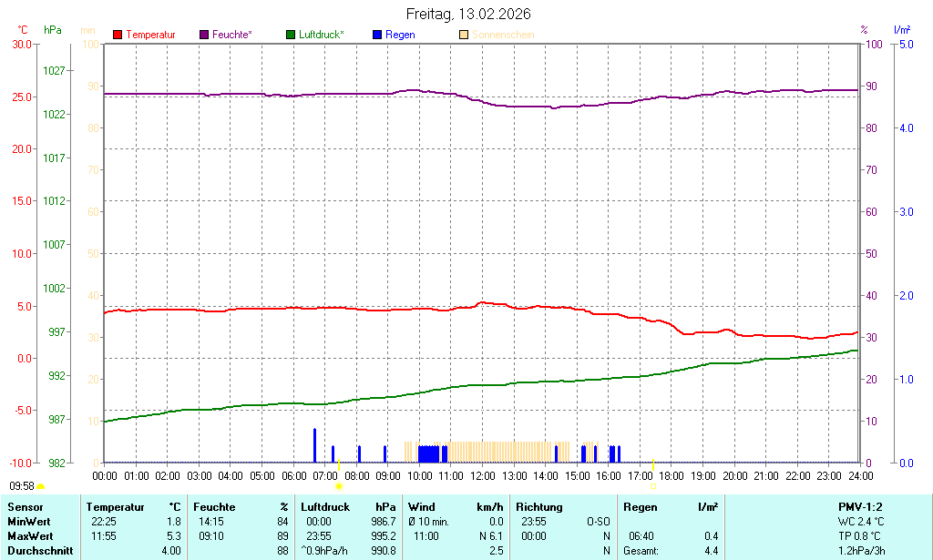Click the Luftdruck column header in the table
This screenshot has height=560, width=933.
pos(325,506)
